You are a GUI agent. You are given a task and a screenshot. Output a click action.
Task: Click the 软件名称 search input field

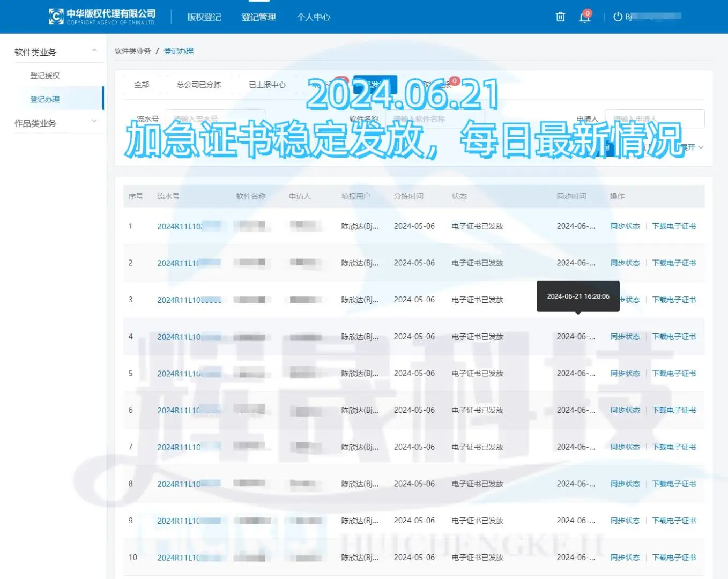point(434,118)
